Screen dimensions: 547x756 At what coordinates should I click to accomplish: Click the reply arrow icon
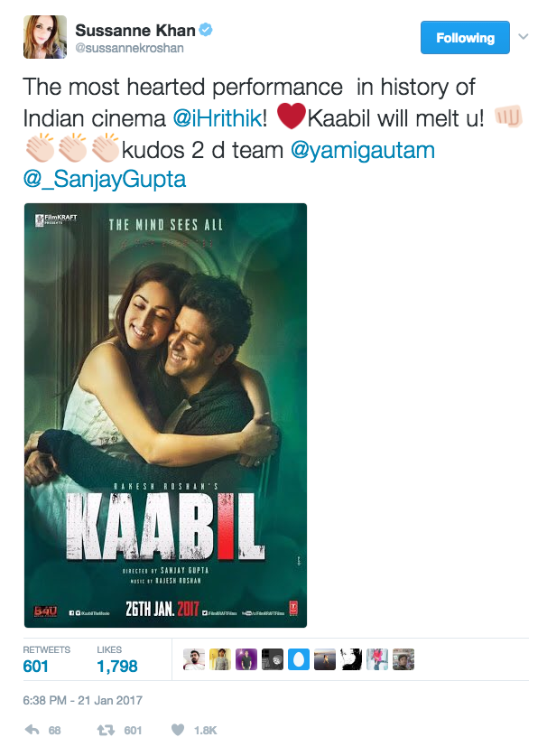[x=32, y=730]
